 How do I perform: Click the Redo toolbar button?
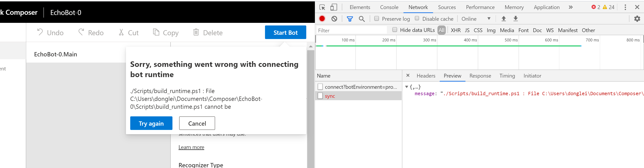pos(91,33)
